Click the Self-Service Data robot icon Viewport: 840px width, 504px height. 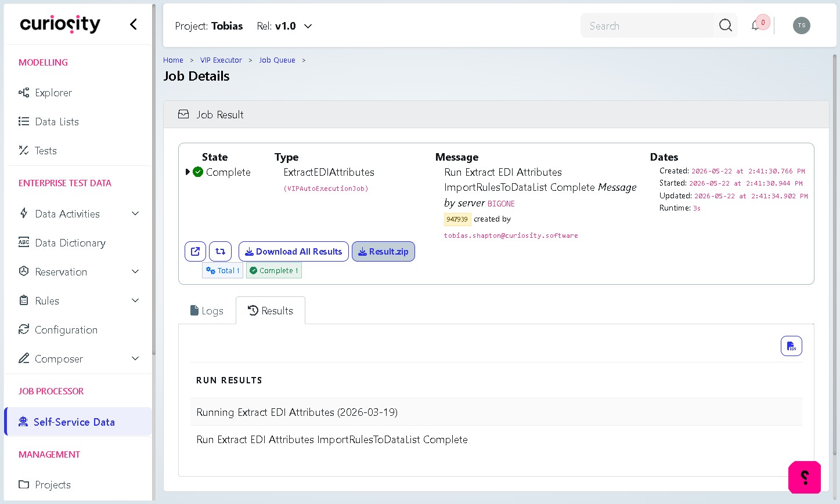coord(23,422)
